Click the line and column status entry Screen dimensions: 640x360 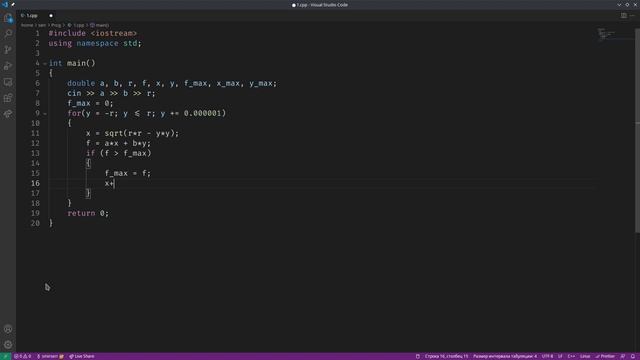(x=447, y=356)
